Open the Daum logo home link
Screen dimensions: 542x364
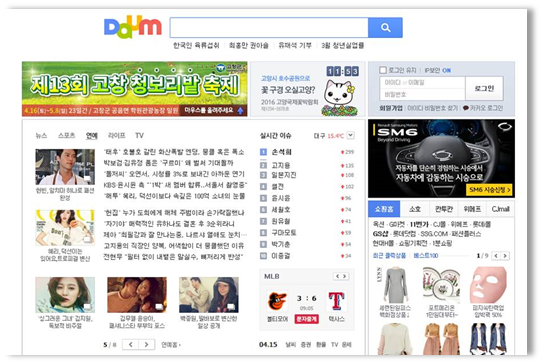(133, 27)
